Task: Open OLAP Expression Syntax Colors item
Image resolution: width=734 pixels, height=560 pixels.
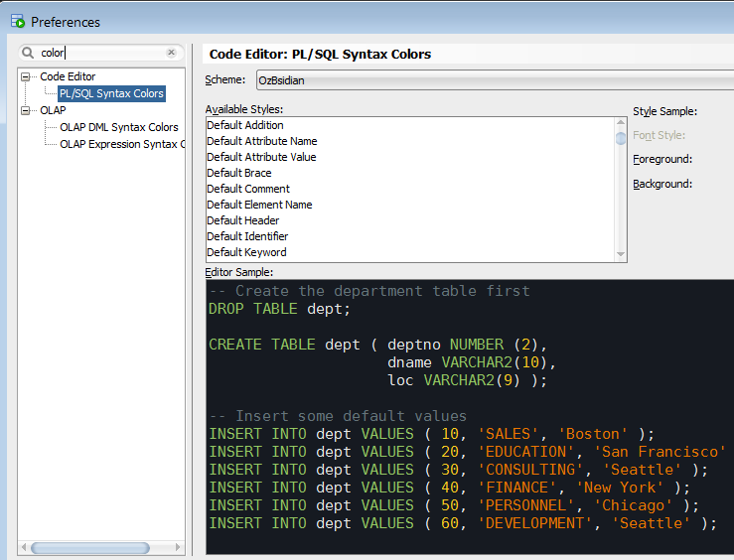Action: [122, 144]
